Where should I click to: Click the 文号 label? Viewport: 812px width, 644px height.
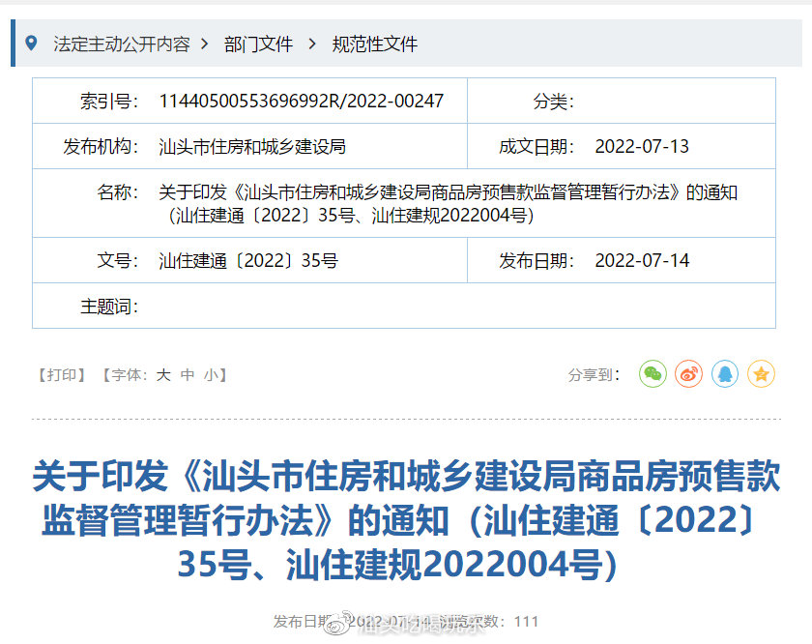coord(118,261)
